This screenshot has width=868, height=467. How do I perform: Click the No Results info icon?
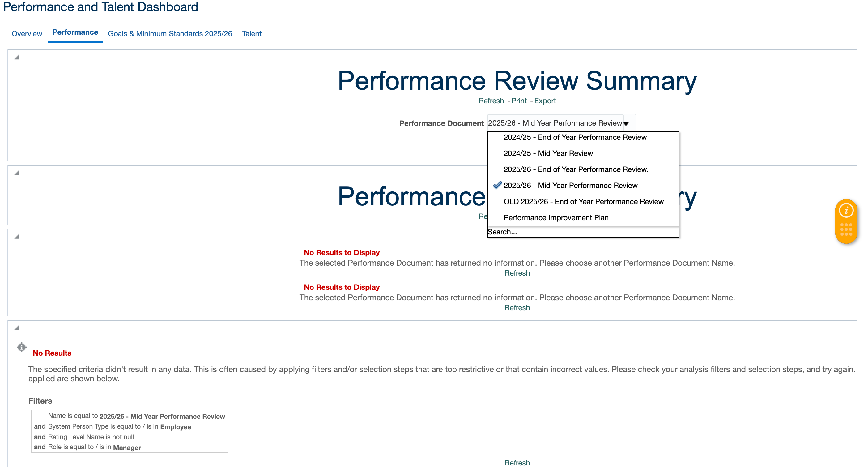coord(22,347)
